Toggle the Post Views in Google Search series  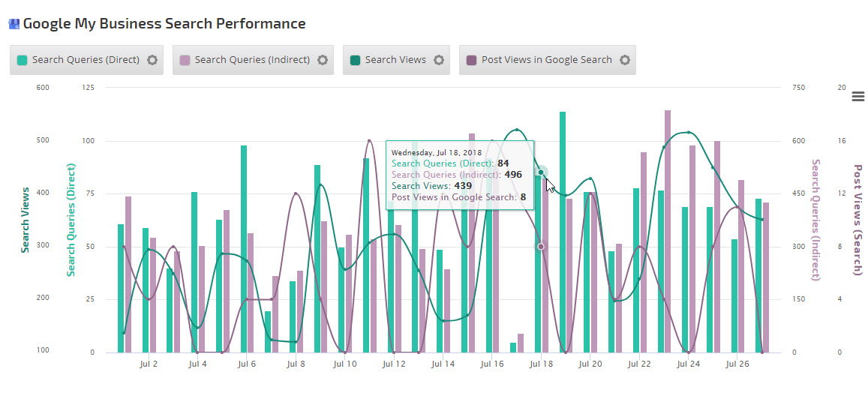(x=546, y=60)
